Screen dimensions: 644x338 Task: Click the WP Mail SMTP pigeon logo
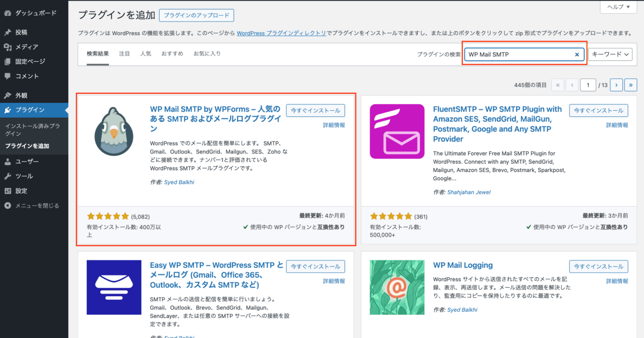point(114,131)
